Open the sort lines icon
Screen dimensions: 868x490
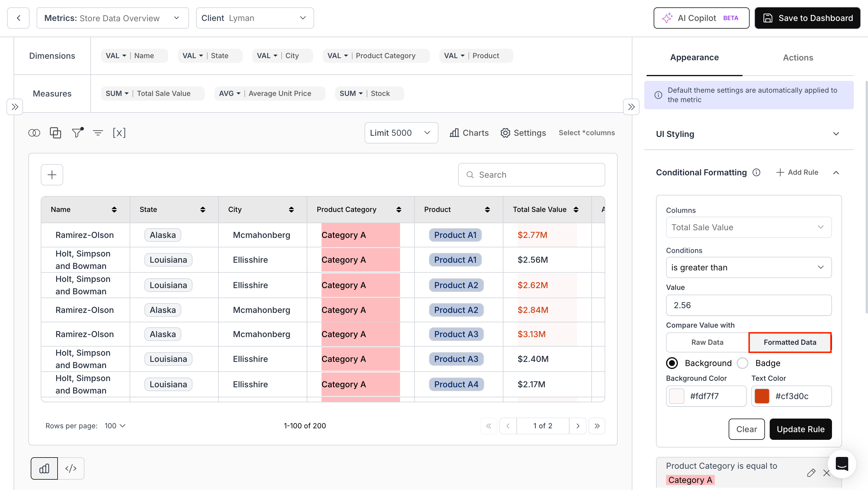pos(98,133)
